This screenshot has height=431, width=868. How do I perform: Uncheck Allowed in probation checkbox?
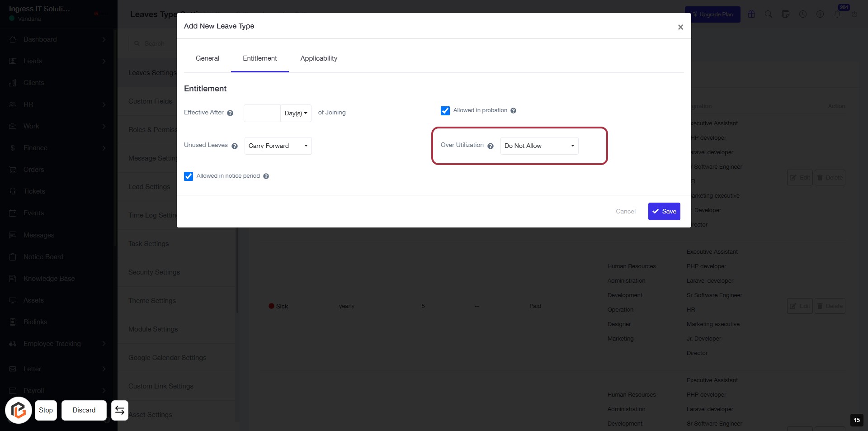coord(445,111)
